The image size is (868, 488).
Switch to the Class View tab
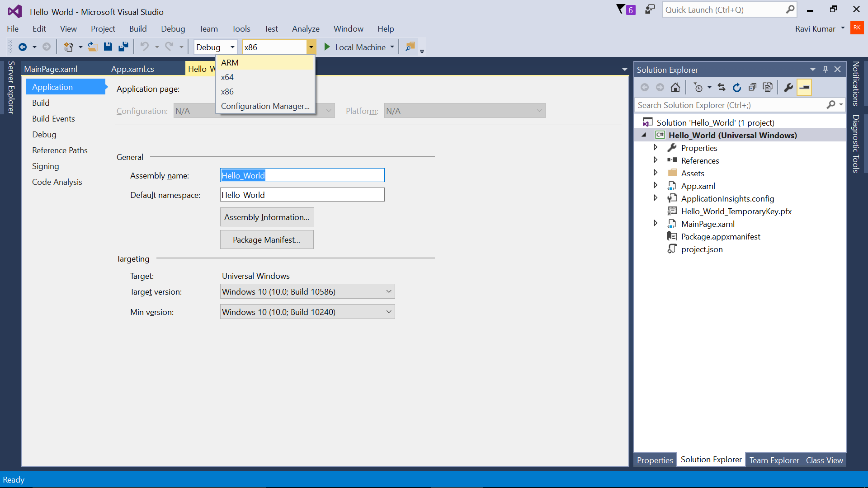[824, 460]
